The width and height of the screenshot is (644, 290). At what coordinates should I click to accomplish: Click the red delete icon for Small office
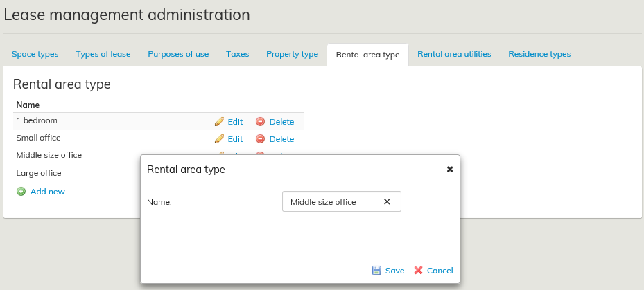pyautogui.click(x=260, y=139)
